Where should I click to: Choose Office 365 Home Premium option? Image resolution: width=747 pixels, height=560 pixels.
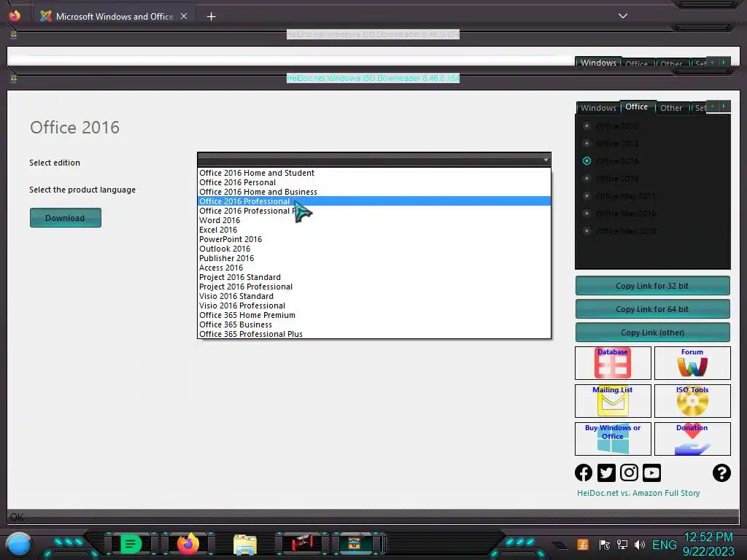pos(374,315)
